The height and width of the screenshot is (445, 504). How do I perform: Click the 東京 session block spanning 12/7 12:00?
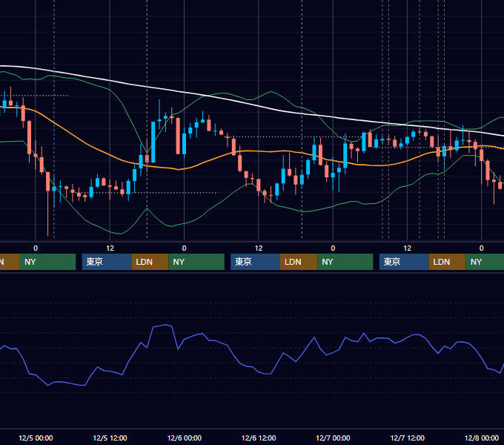click(x=404, y=262)
